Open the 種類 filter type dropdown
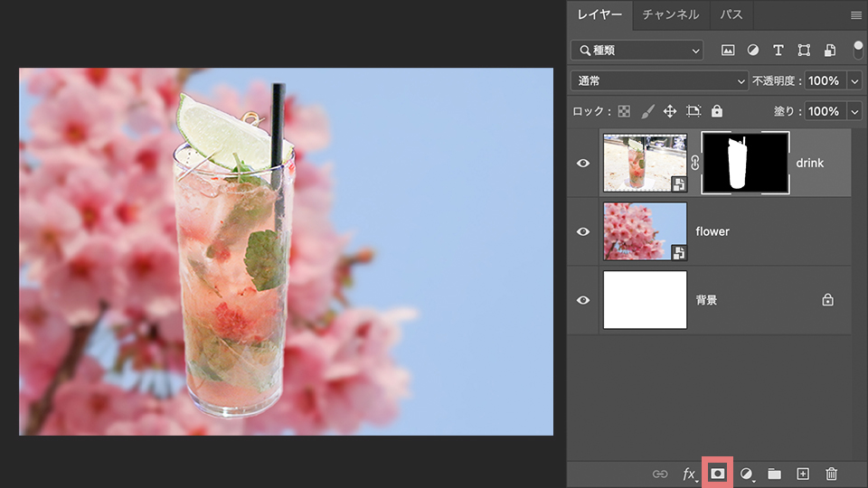868x488 pixels. [637, 51]
